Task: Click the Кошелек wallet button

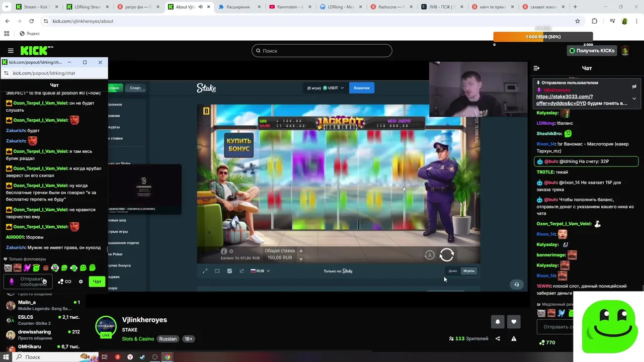Action: click(x=361, y=88)
